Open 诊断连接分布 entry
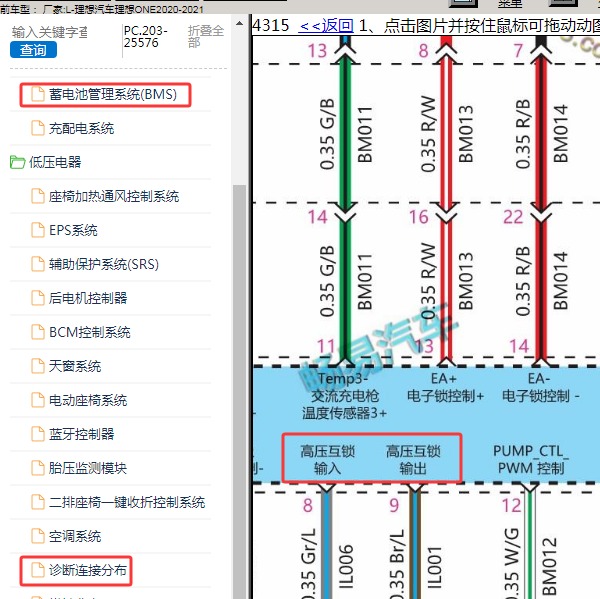600x599 pixels. pyautogui.click(x=88, y=570)
